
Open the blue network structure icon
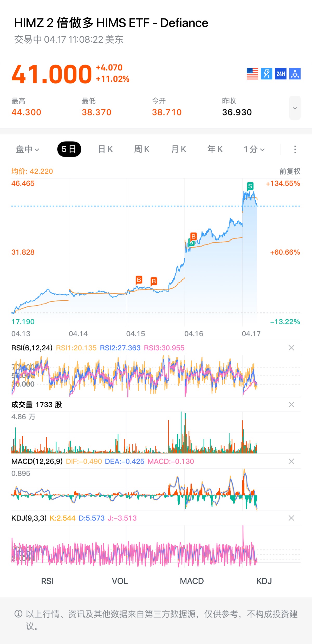(x=295, y=74)
